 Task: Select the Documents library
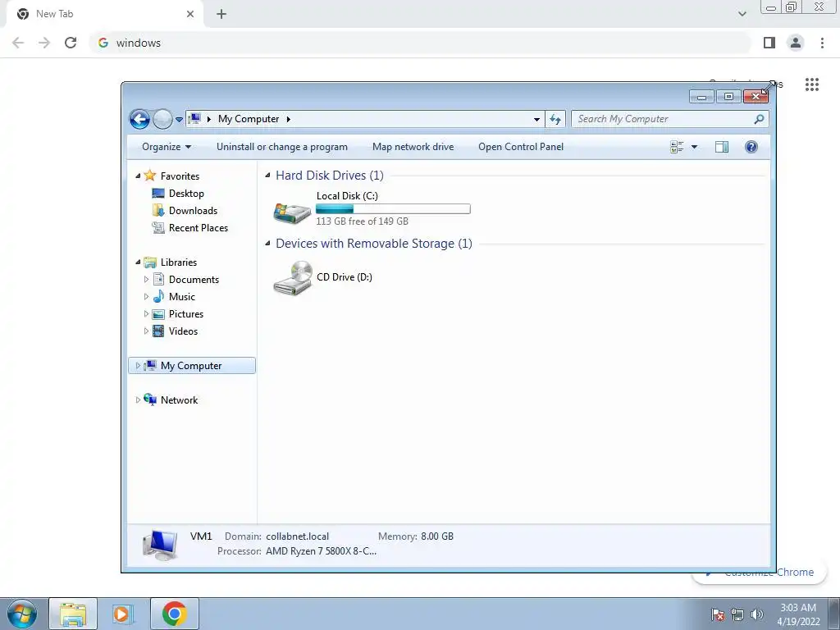pos(194,280)
